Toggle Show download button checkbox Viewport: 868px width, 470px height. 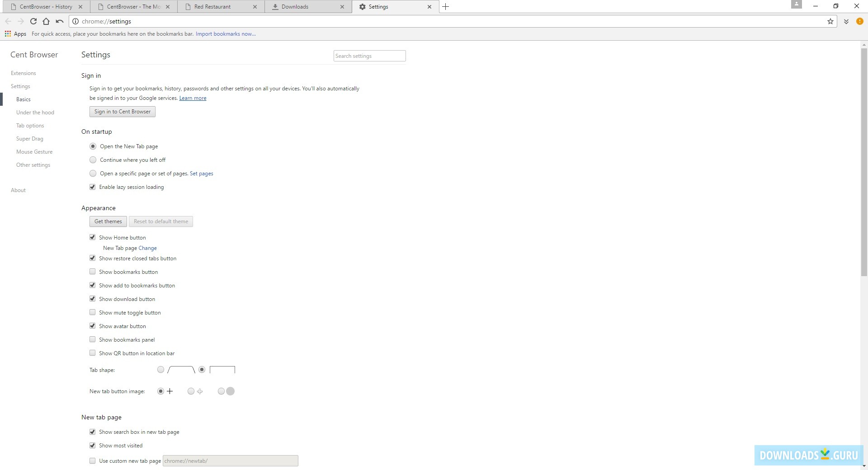coord(93,299)
